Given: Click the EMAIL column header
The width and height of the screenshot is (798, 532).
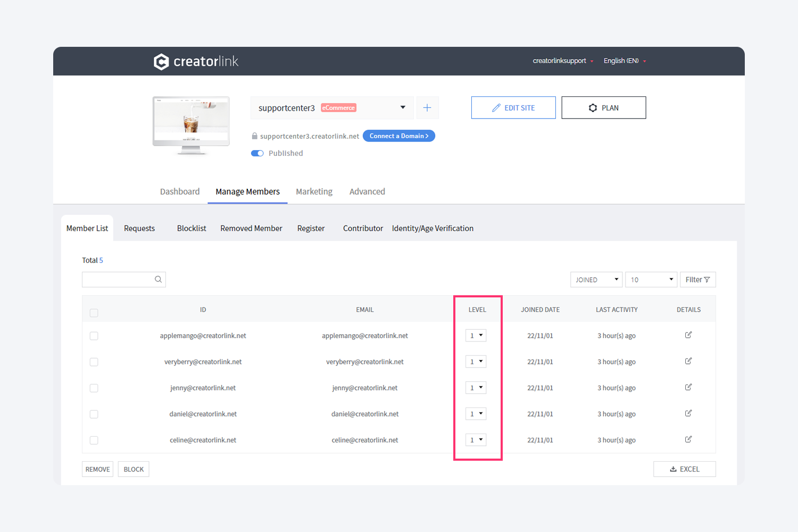Looking at the screenshot, I should coord(365,310).
